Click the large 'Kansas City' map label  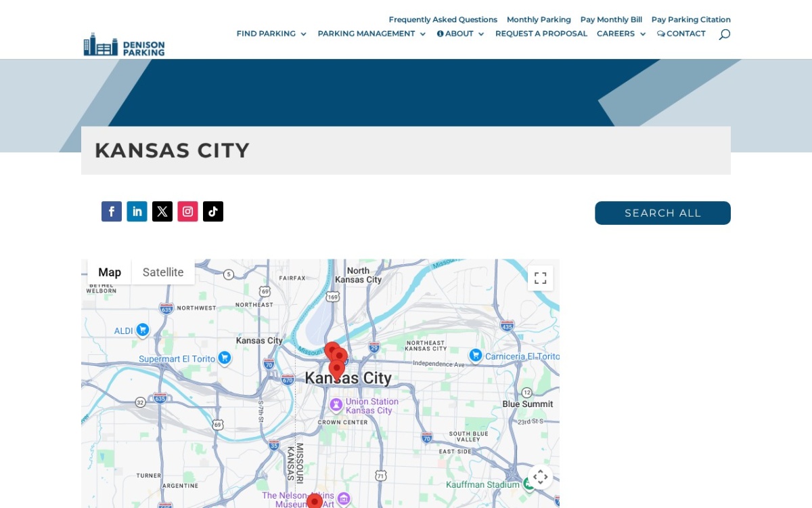348,379
